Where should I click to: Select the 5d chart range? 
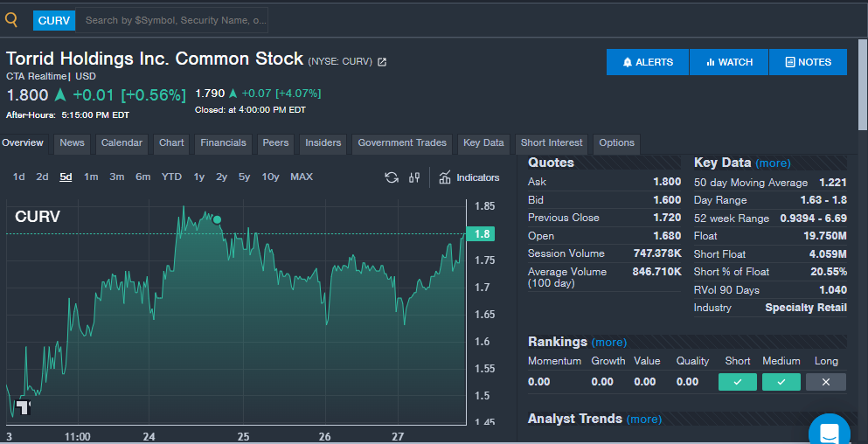click(66, 177)
